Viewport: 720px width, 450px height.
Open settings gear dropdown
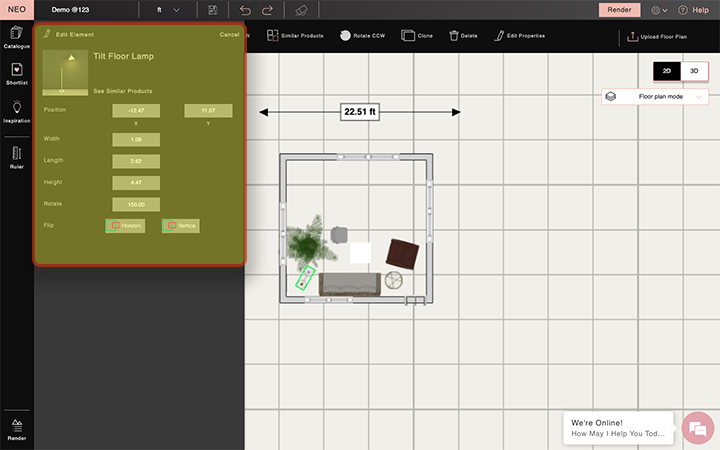659,10
